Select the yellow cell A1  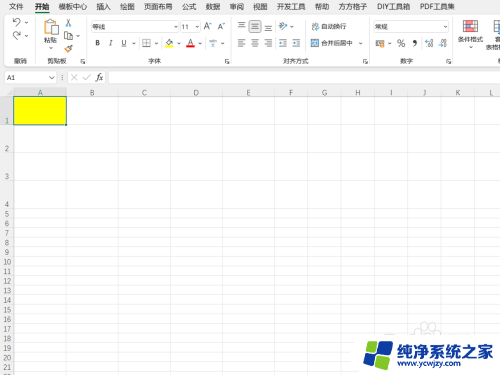(x=40, y=111)
